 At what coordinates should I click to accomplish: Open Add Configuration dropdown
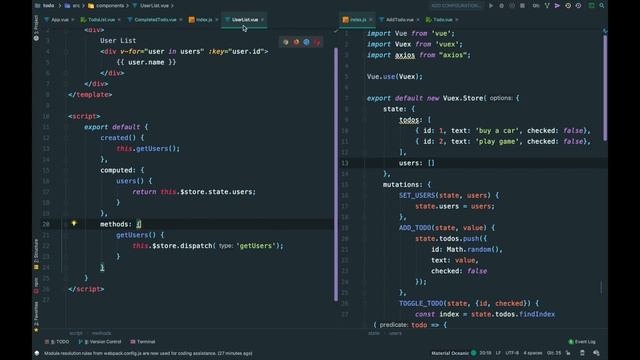coord(456,6)
